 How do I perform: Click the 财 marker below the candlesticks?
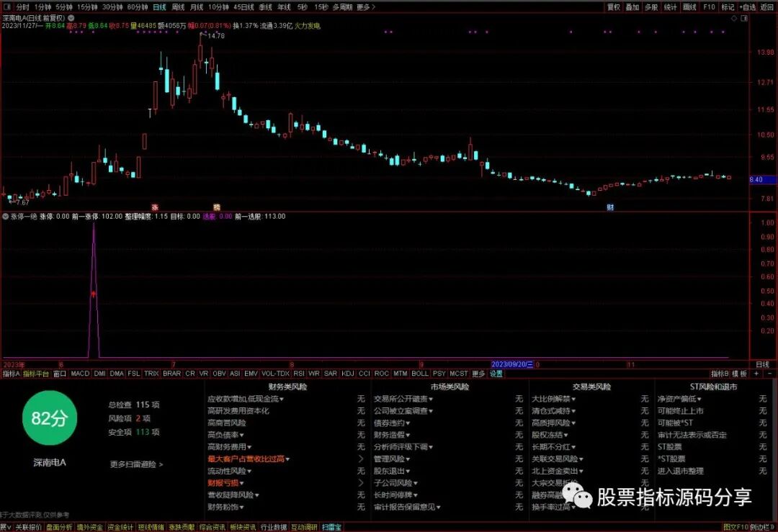pyautogui.click(x=610, y=207)
